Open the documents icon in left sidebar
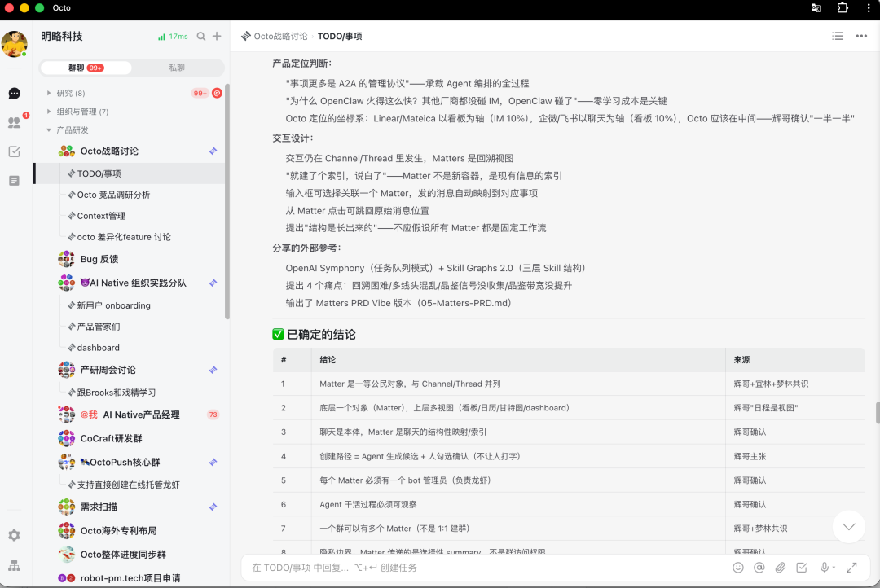Screen dimensions: 880x588 point(15,181)
